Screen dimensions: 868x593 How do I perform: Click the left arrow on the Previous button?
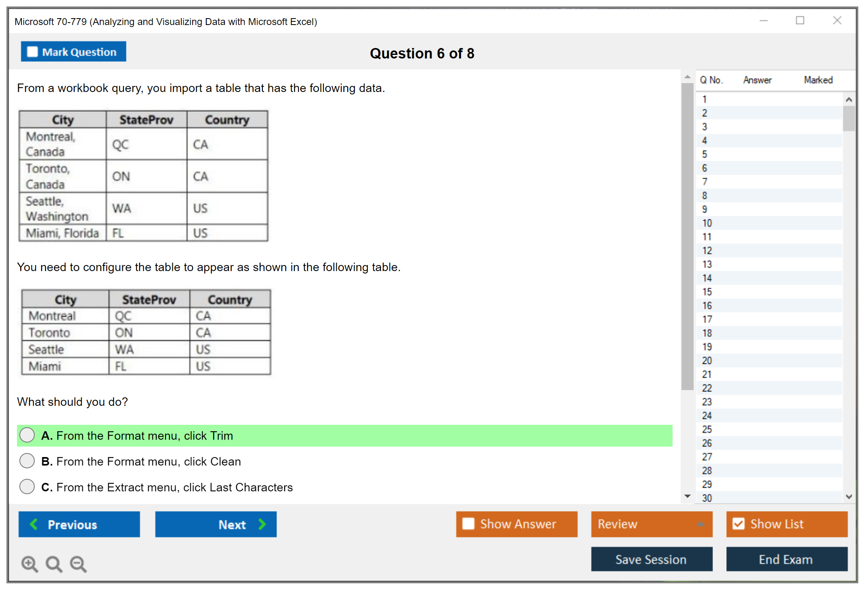coord(34,524)
